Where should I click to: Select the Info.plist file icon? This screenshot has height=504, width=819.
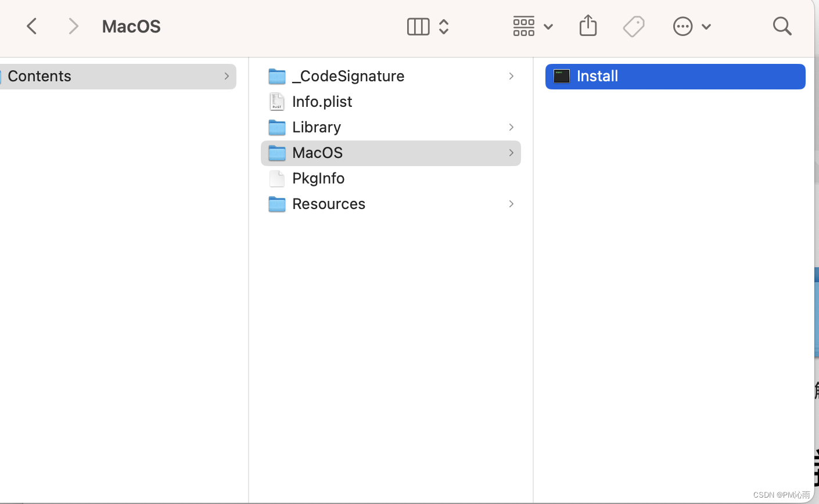tap(277, 102)
